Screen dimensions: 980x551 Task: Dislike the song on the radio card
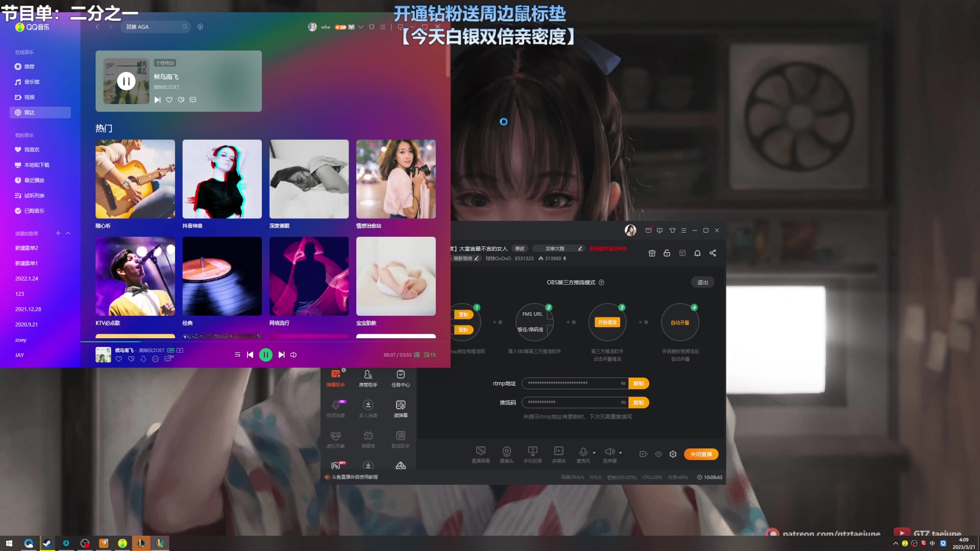(181, 100)
